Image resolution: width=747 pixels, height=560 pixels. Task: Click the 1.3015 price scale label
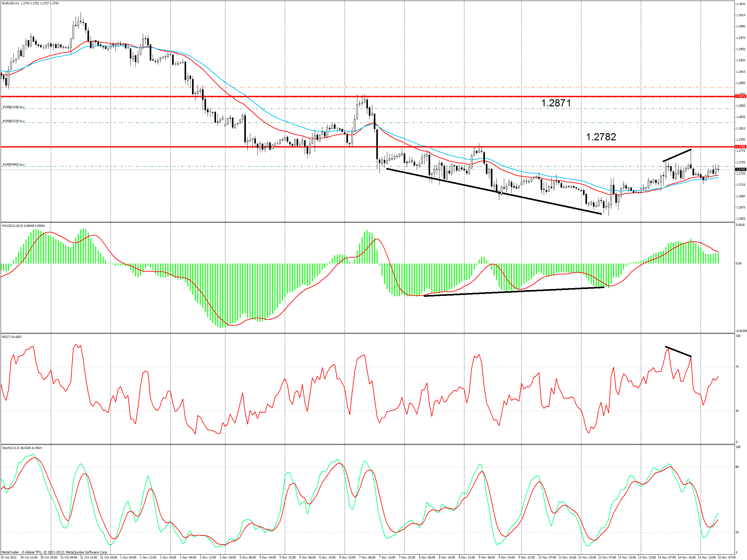coord(740,15)
